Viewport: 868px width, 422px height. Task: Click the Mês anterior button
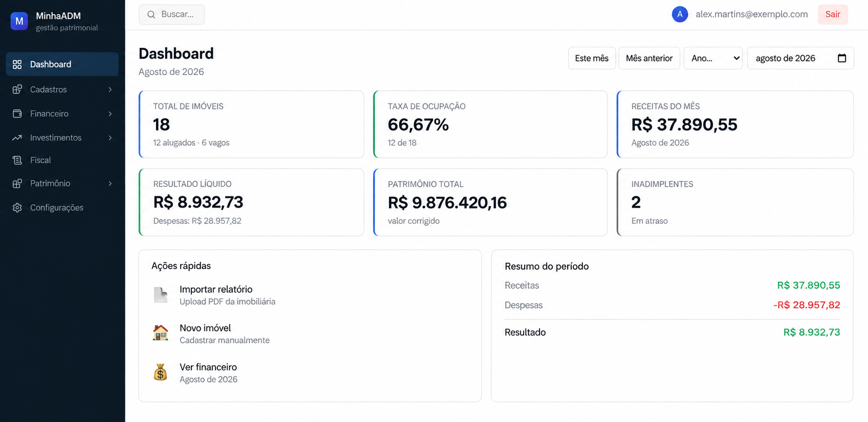pos(649,58)
